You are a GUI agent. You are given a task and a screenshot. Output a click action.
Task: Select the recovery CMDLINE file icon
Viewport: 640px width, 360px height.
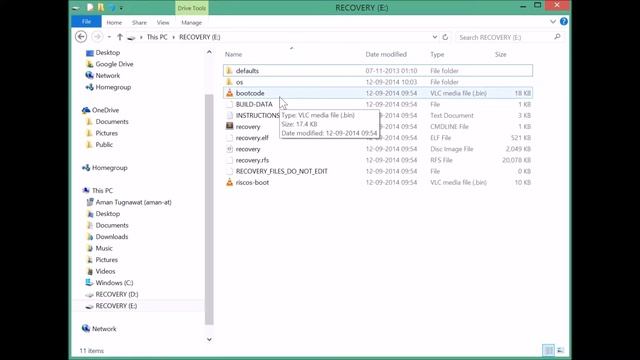pos(229,126)
